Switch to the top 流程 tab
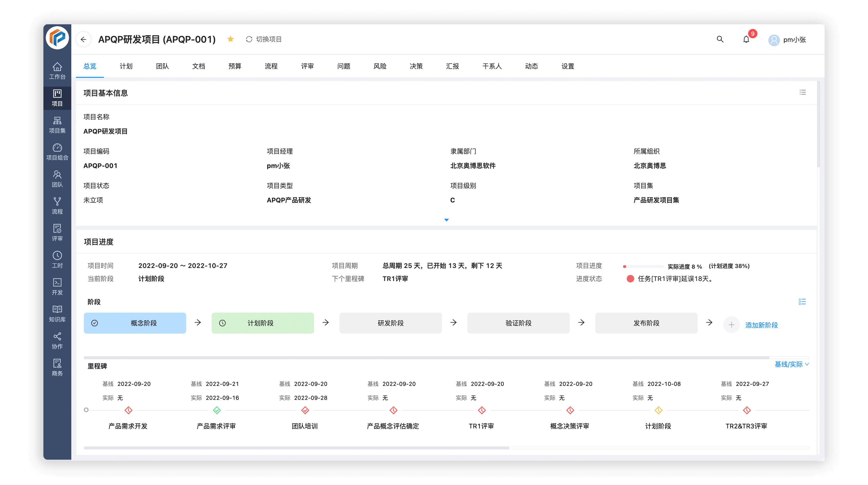 (271, 66)
